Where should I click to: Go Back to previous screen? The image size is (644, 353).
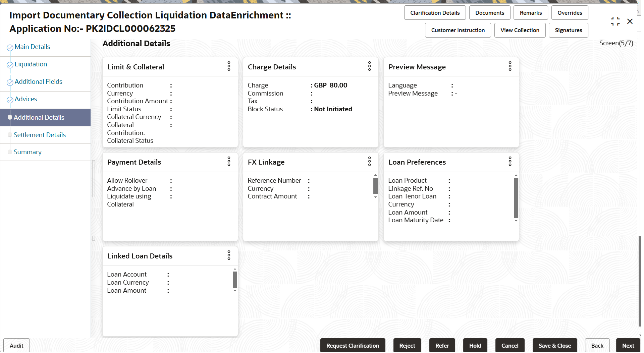[x=597, y=346]
